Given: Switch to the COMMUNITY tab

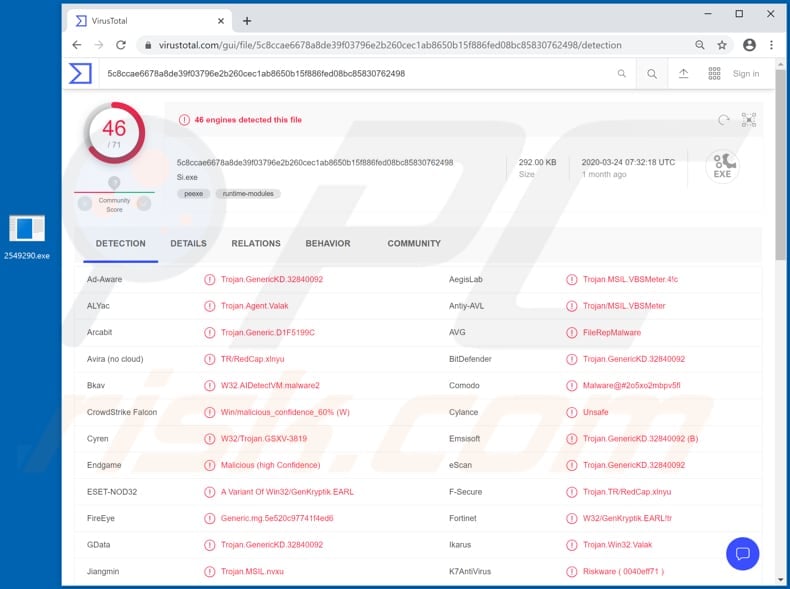Looking at the screenshot, I should pyautogui.click(x=414, y=243).
